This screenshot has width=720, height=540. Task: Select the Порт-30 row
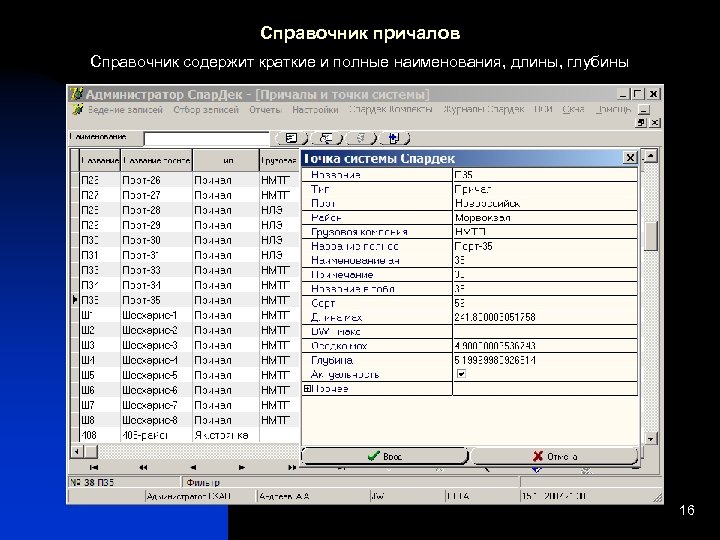186,240
